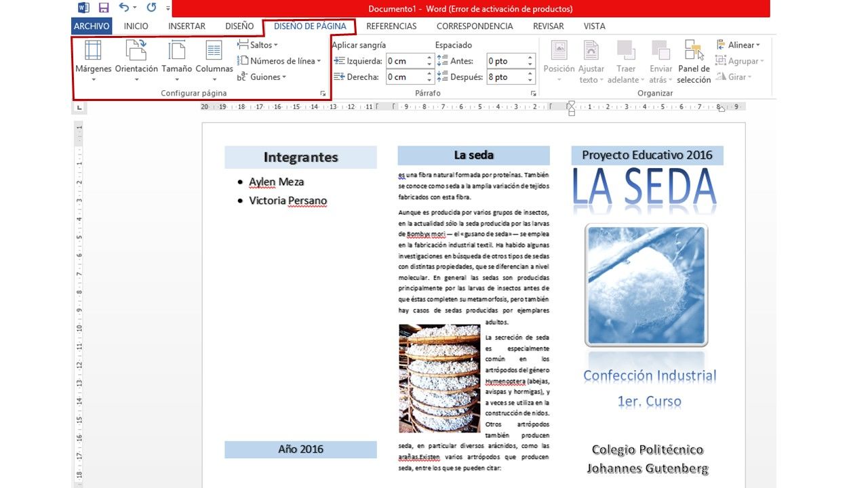Viewport: 868px width, 488px height.
Task: Click the Izquierda indent input field
Action: 406,61
